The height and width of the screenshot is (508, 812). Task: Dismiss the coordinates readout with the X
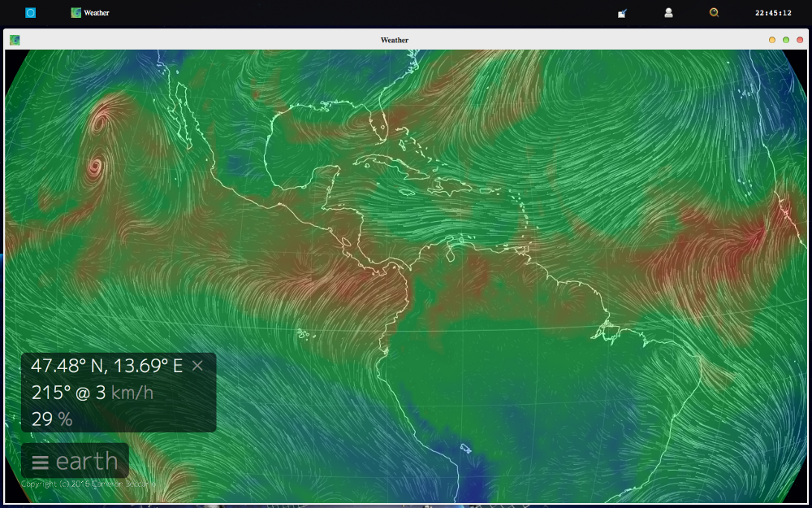(x=197, y=366)
